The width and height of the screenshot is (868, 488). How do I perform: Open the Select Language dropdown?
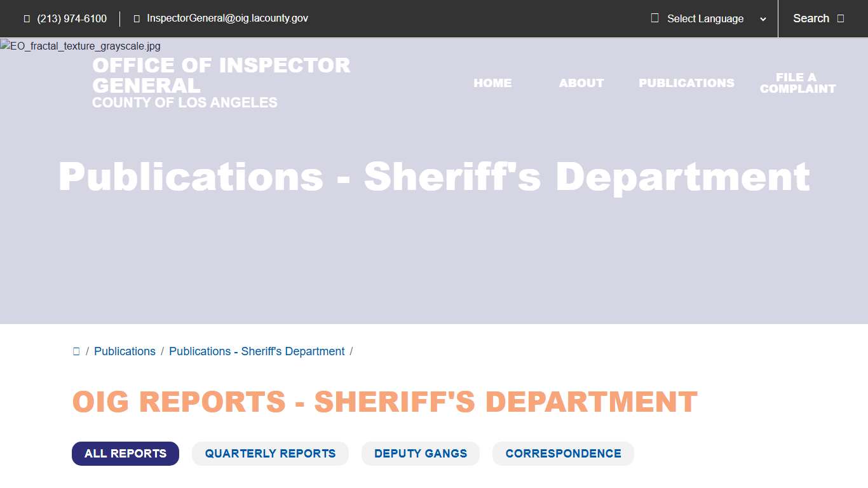(704, 18)
